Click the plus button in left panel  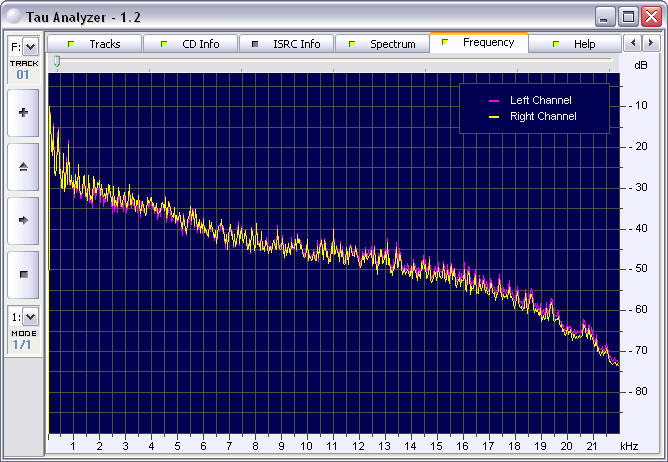(x=23, y=113)
